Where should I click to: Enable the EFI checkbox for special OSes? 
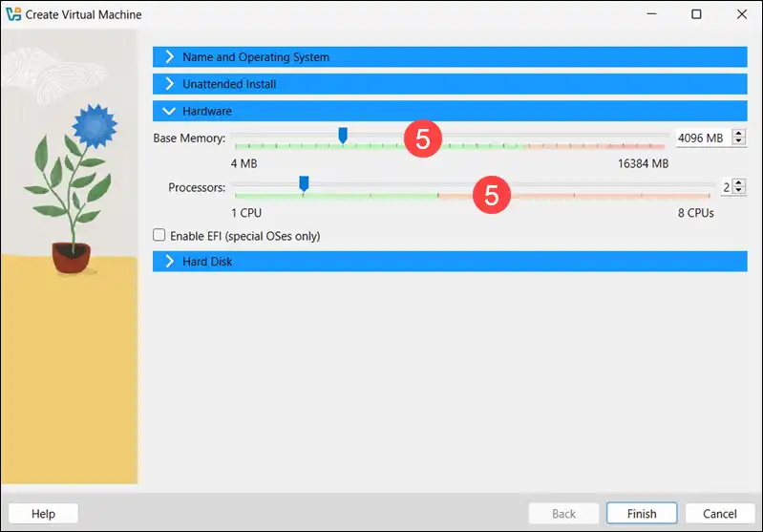coord(160,235)
